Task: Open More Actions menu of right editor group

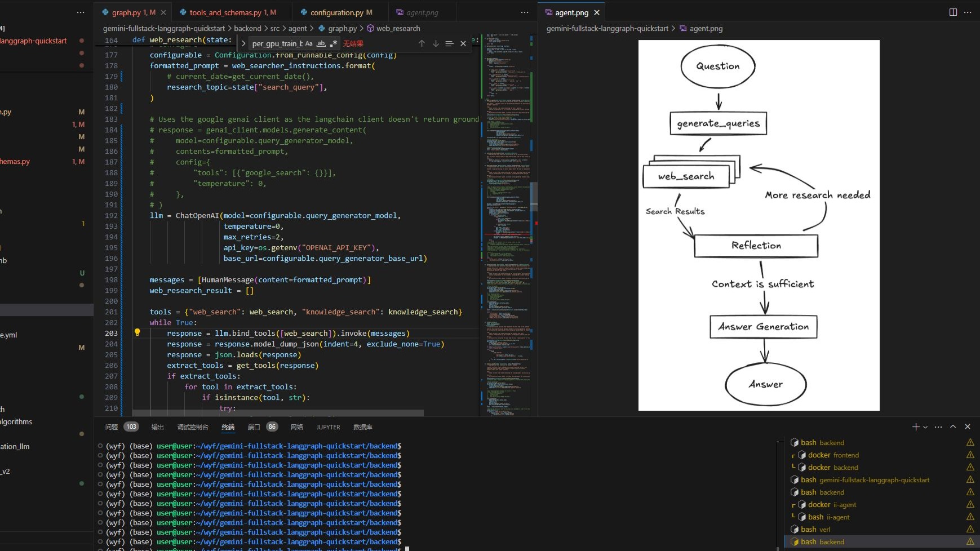Action: pos(968,12)
